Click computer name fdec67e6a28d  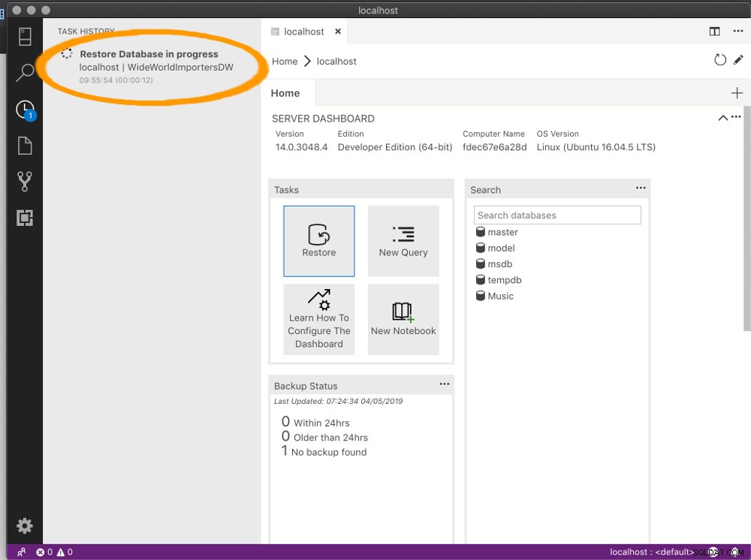tap(494, 147)
